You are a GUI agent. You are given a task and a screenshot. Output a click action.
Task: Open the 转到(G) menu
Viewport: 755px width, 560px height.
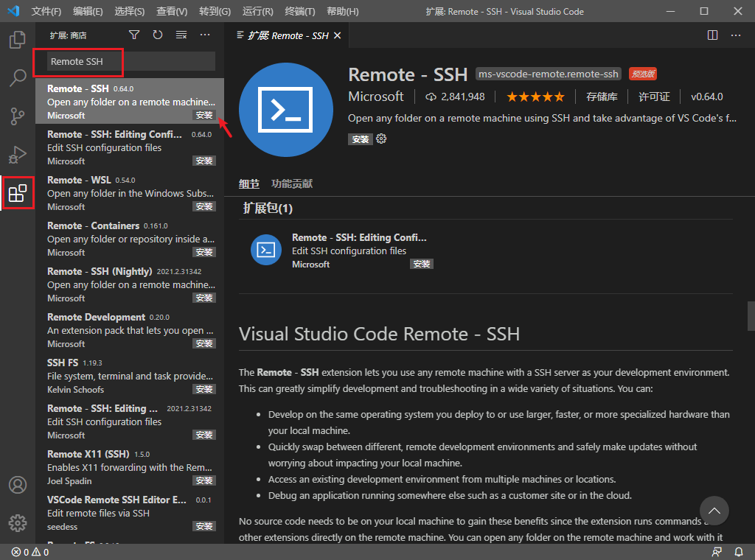coord(215,11)
